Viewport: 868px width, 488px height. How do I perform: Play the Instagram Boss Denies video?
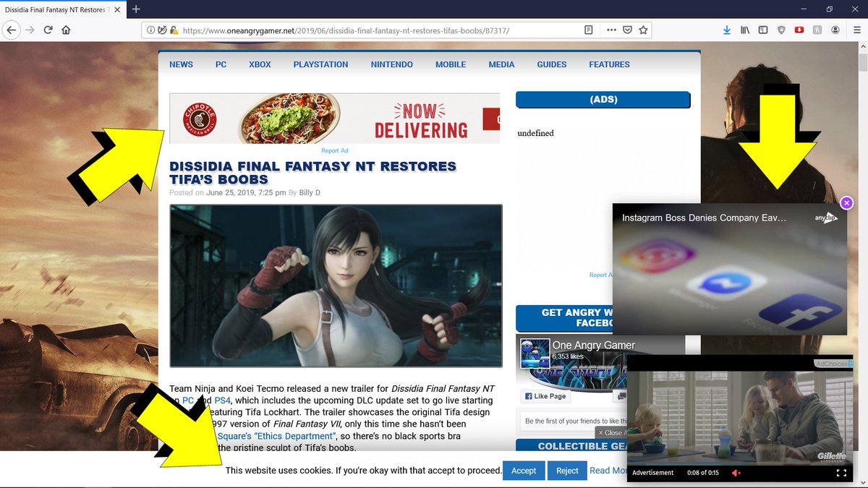[729, 269]
